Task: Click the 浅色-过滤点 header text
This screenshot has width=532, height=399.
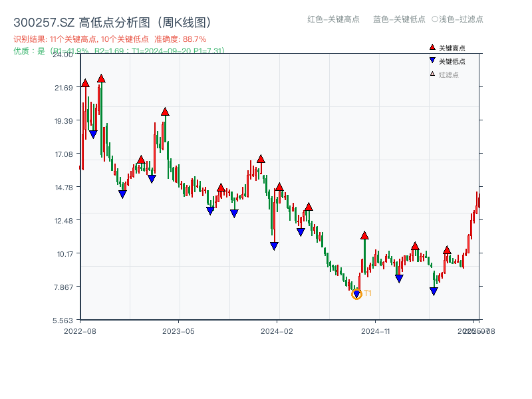Action: tap(461, 19)
